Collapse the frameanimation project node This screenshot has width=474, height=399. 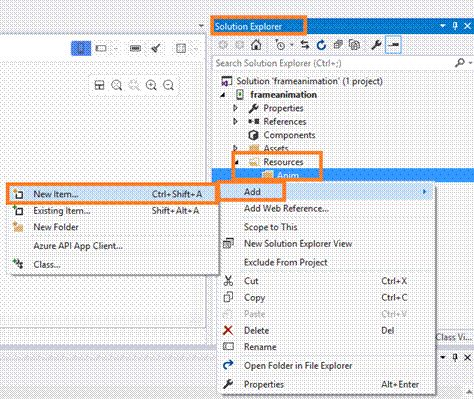[223, 95]
